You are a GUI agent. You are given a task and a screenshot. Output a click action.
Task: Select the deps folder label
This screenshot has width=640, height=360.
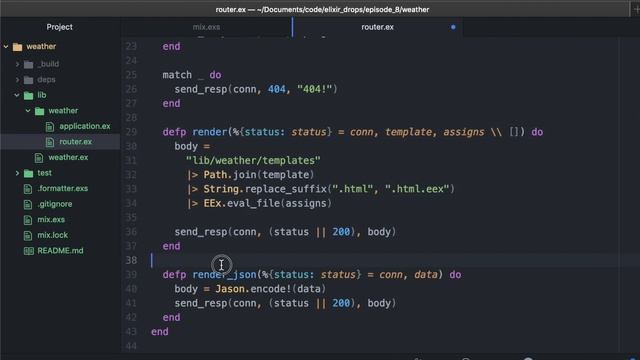tap(46, 80)
